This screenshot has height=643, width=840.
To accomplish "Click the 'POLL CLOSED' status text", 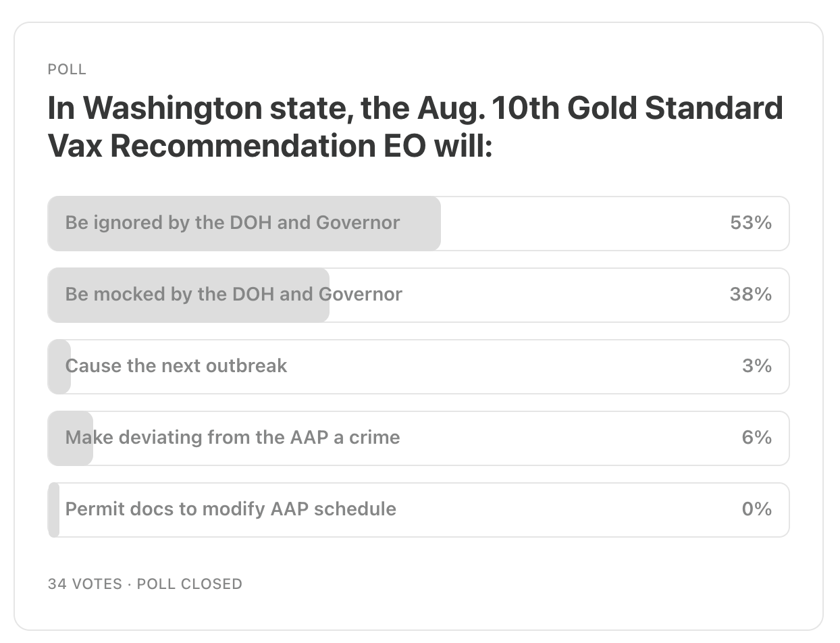I will (x=190, y=584).
